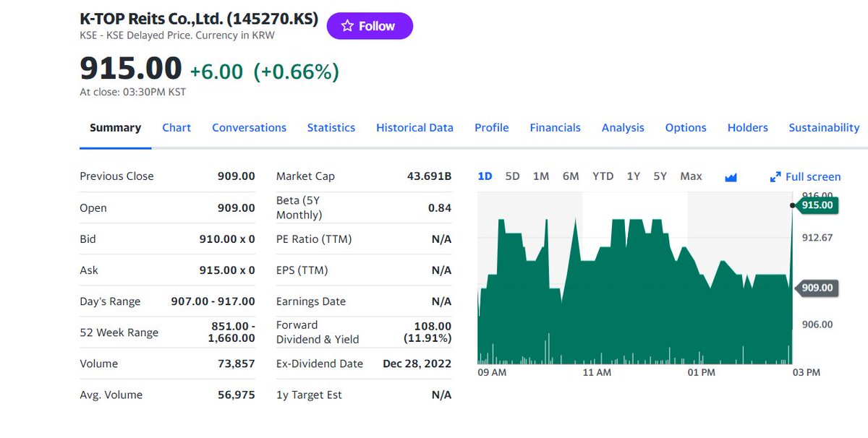Click the 52 Week Range label
This screenshot has width=868, height=438.
pos(119,332)
